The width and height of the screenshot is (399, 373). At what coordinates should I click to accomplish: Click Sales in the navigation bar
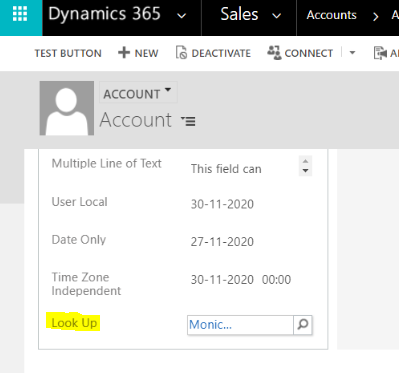coord(239,15)
